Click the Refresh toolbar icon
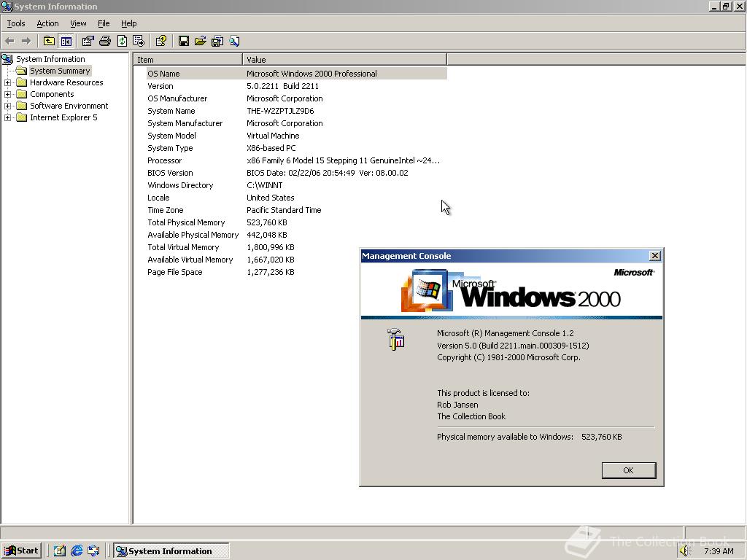This screenshot has width=747, height=560. [x=122, y=42]
